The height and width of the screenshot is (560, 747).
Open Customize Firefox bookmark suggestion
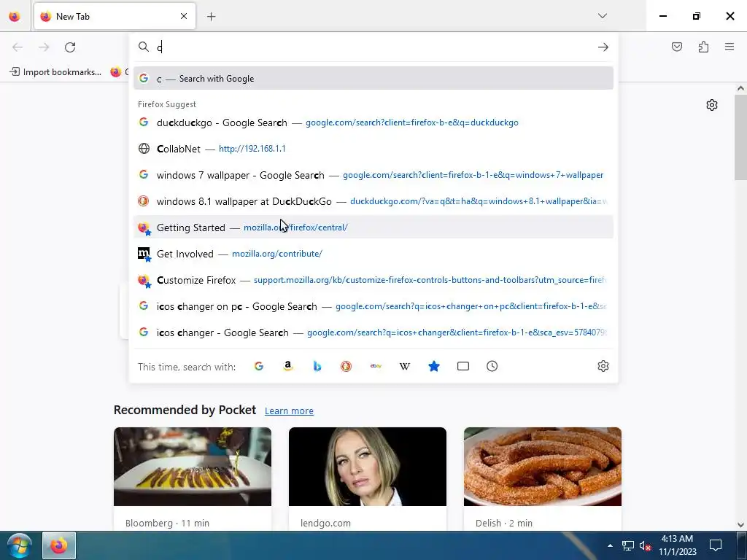click(x=373, y=280)
